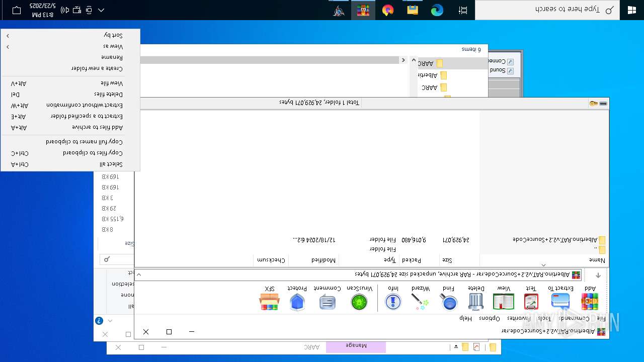Choose Rename in context menu
Screen dimensions: 644x362
pyautogui.click(x=70, y=57)
